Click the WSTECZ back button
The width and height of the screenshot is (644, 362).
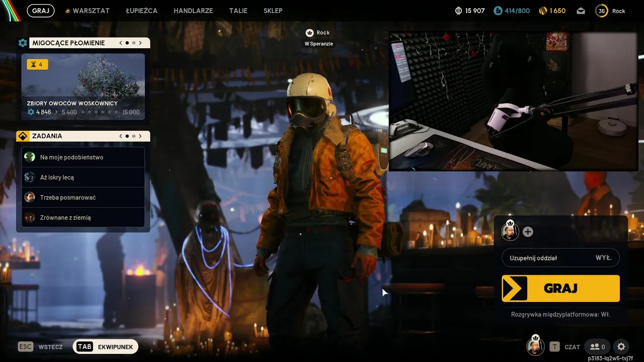coord(40,347)
